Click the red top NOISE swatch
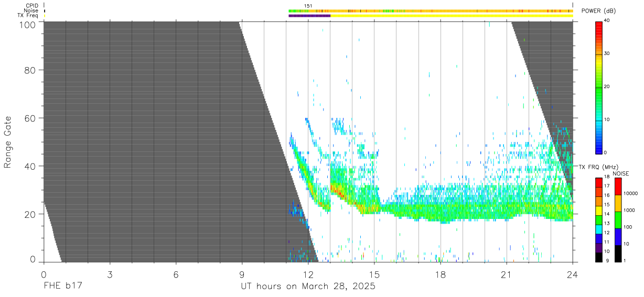Viewport: 644px width, 297px height. tap(618, 186)
